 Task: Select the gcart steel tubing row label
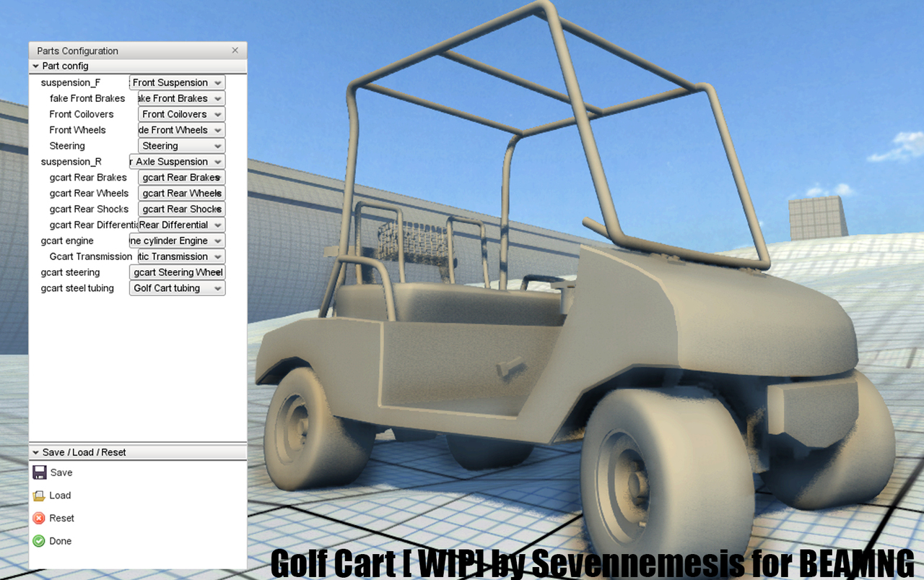pos(77,288)
